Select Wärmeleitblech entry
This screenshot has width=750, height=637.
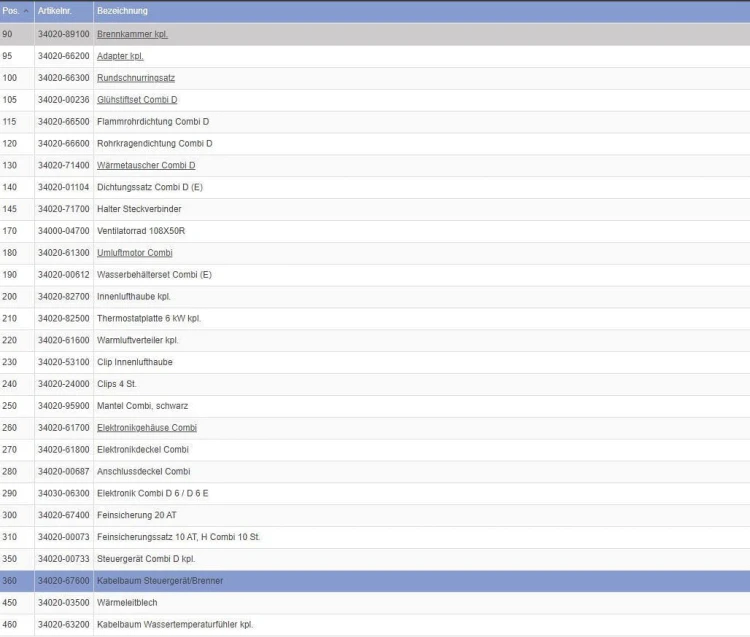pyautogui.click(x=127, y=603)
